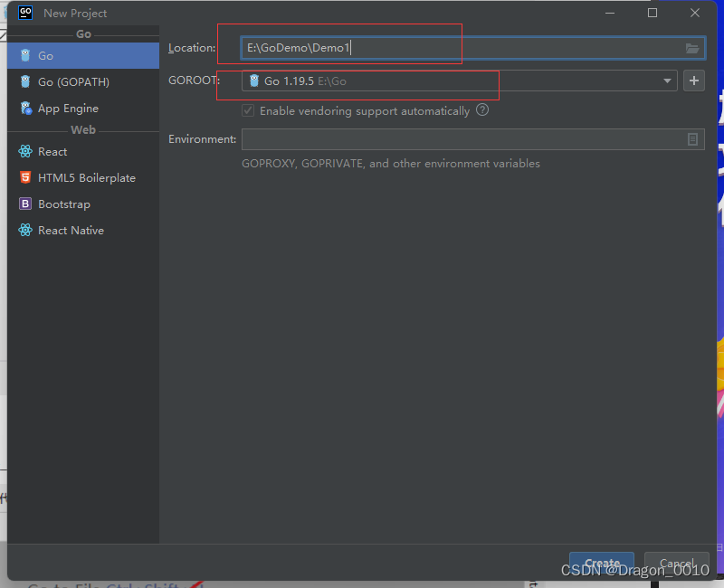Pick HTML5 Boilerplate template

pos(83,178)
